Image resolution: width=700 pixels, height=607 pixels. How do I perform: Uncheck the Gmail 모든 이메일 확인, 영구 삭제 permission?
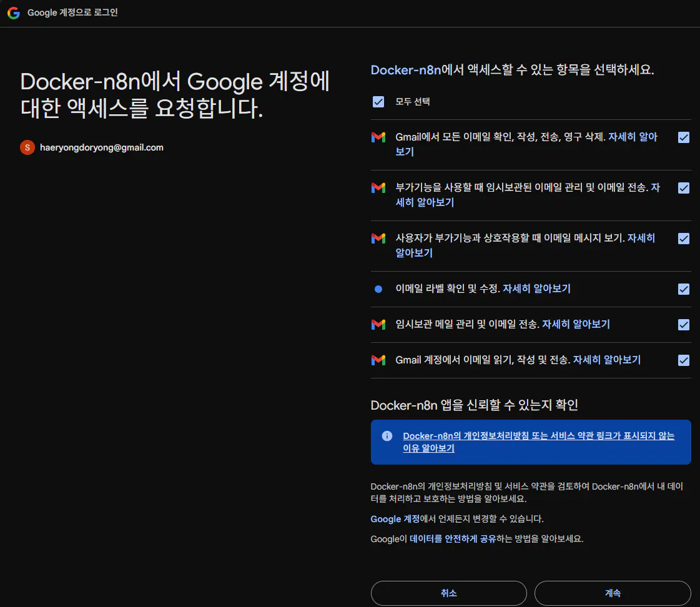(684, 137)
